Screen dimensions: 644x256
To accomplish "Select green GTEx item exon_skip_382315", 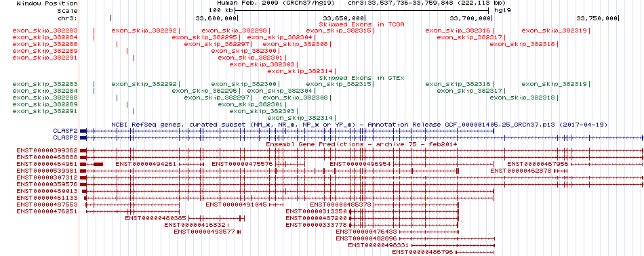I will click(339, 84).
